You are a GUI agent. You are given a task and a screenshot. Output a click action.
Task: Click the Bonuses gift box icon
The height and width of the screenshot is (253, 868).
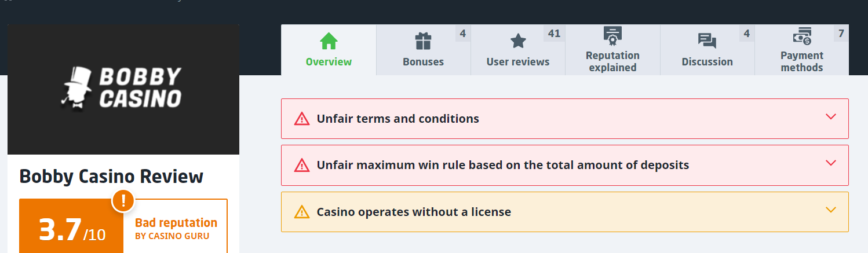pyautogui.click(x=424, y=41)
